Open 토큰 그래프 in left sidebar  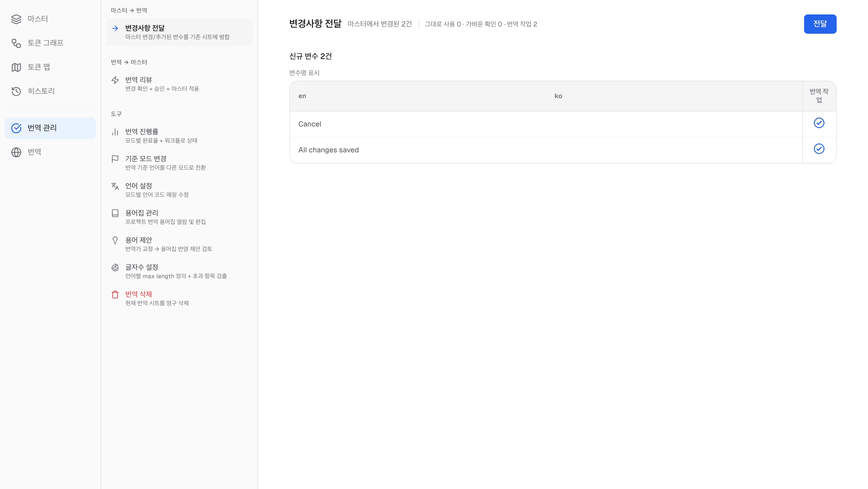pos(50,43)
